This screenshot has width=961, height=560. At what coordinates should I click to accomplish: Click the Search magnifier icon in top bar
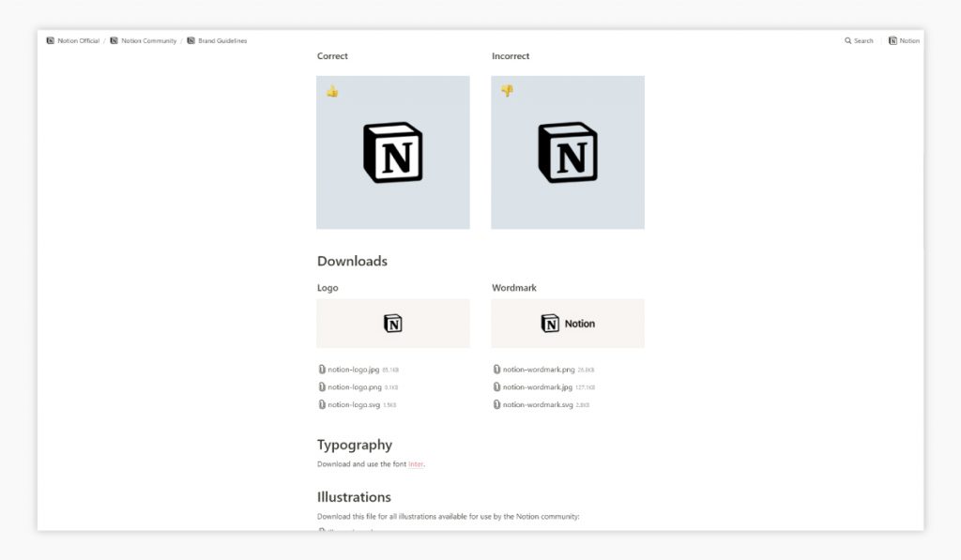(x=848, y=41)
